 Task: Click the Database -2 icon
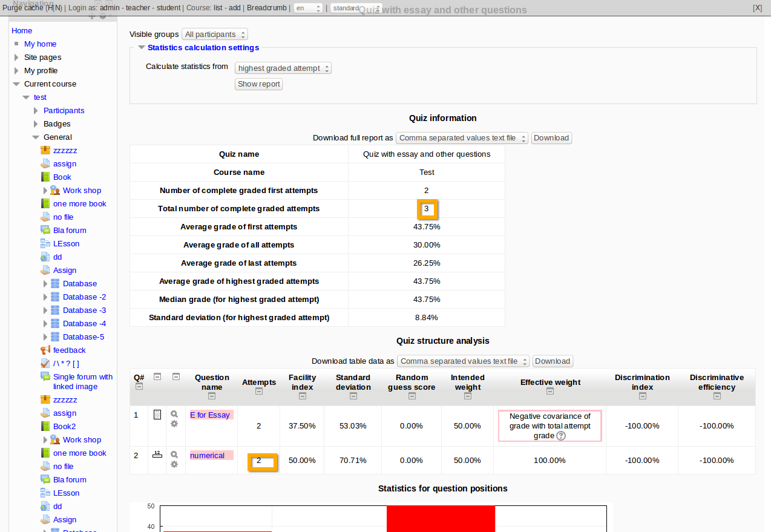tap(55, 297)
